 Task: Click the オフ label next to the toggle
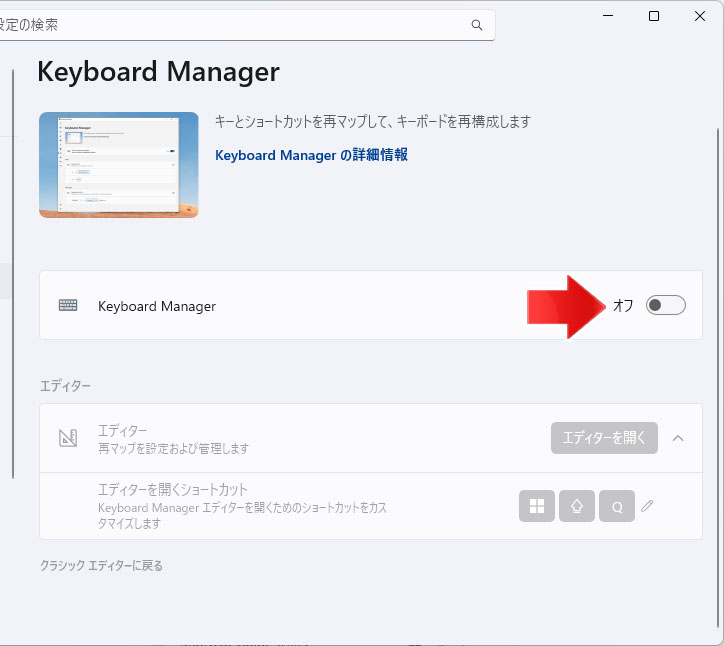(623, 305)
